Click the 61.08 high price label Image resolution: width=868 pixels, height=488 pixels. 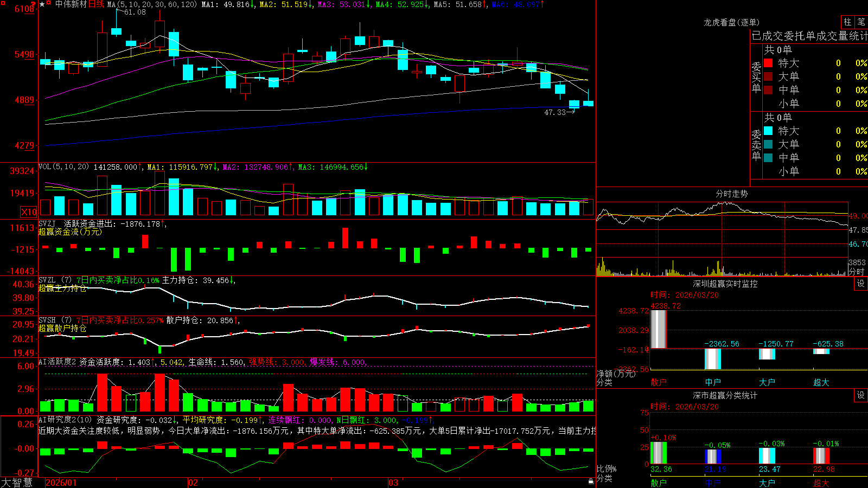(135, 12)
